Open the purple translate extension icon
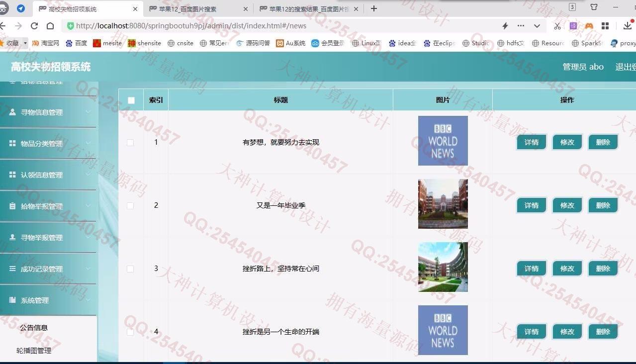Screen dimensions: 636x364 [x=573, y=26]
